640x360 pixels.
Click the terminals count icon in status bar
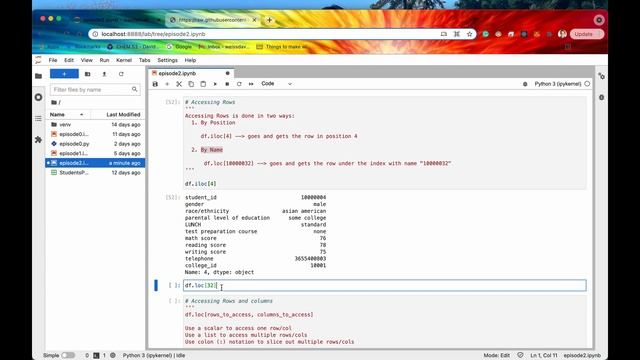(96, 355)
